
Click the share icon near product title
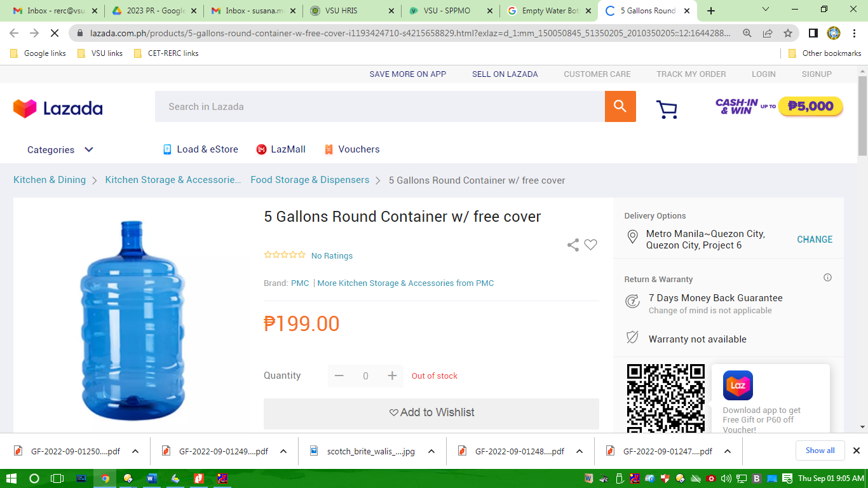pos(573,245)
